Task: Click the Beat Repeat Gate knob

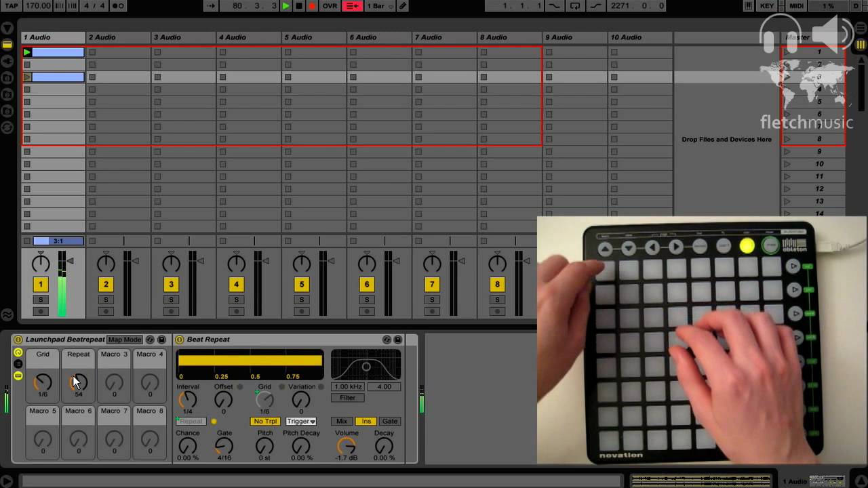Action: pos(224,446)
